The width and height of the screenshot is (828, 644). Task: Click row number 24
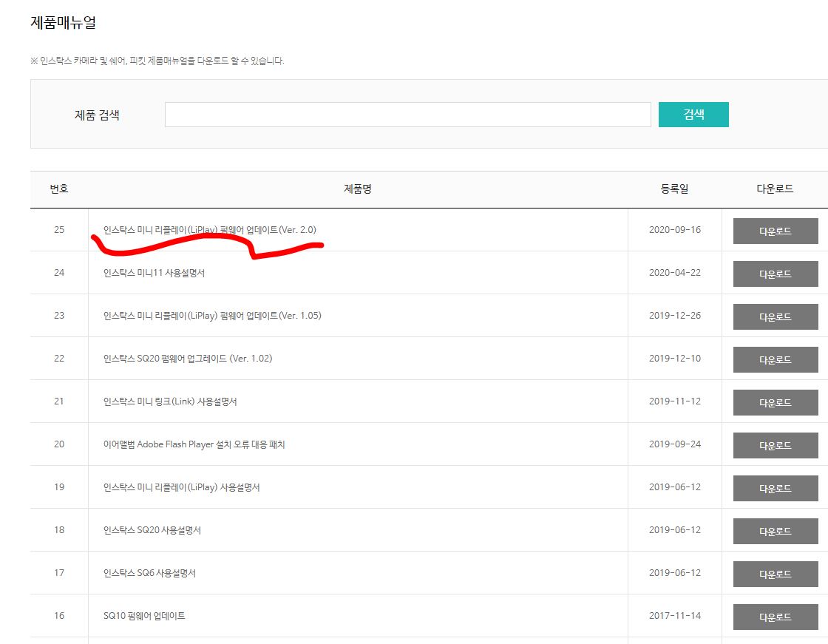tap(59, 273)
